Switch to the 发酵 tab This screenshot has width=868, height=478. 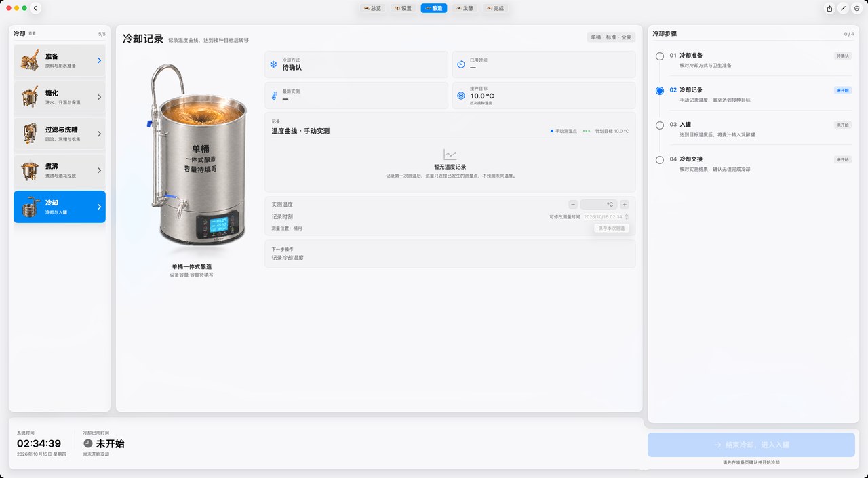(465, 8)
